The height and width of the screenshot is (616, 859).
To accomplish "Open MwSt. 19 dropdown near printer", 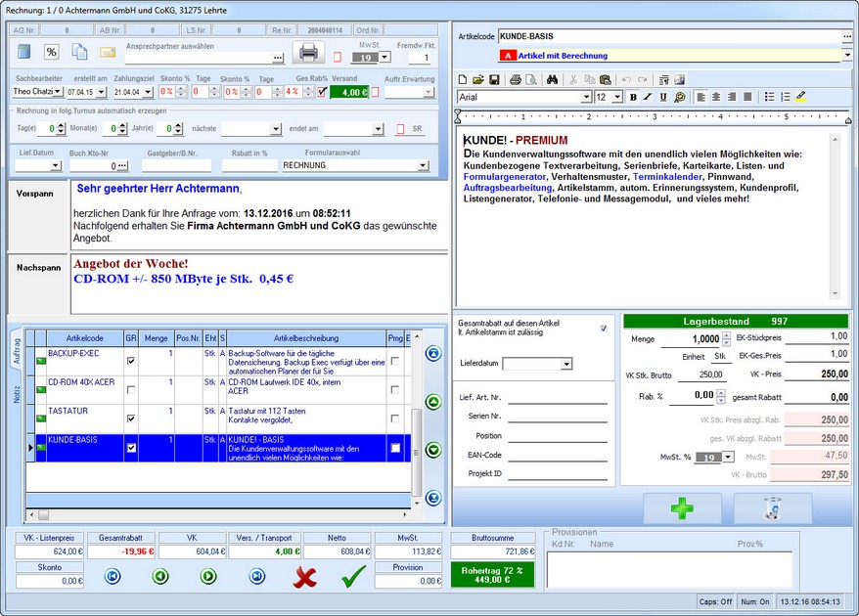I will point(385,57).
